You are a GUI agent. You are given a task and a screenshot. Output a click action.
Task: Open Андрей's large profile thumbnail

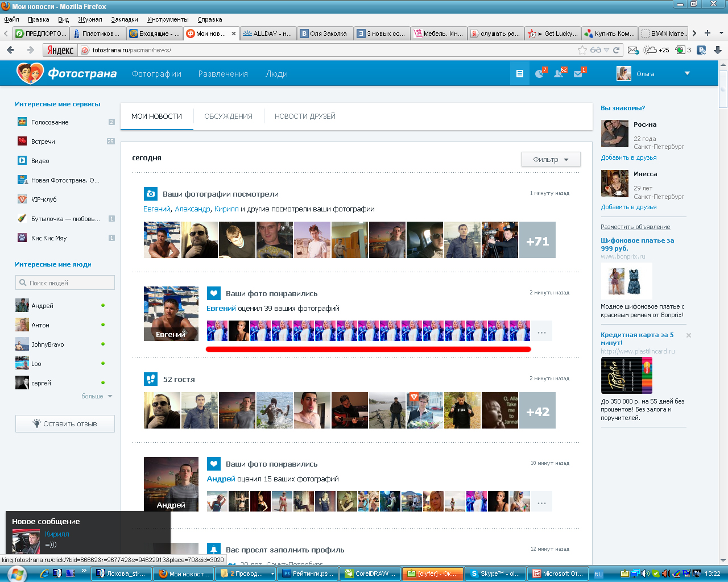pyautogui.click(x=171, y=484)
